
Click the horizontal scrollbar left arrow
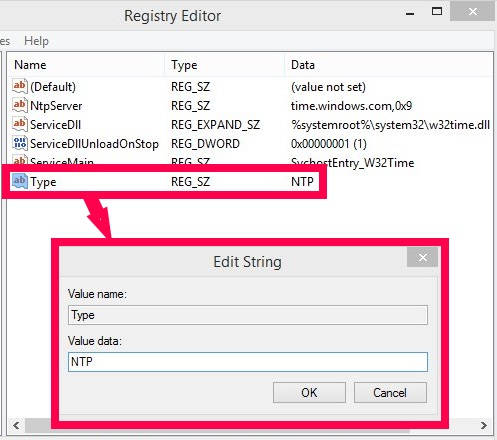click(16, 425)
